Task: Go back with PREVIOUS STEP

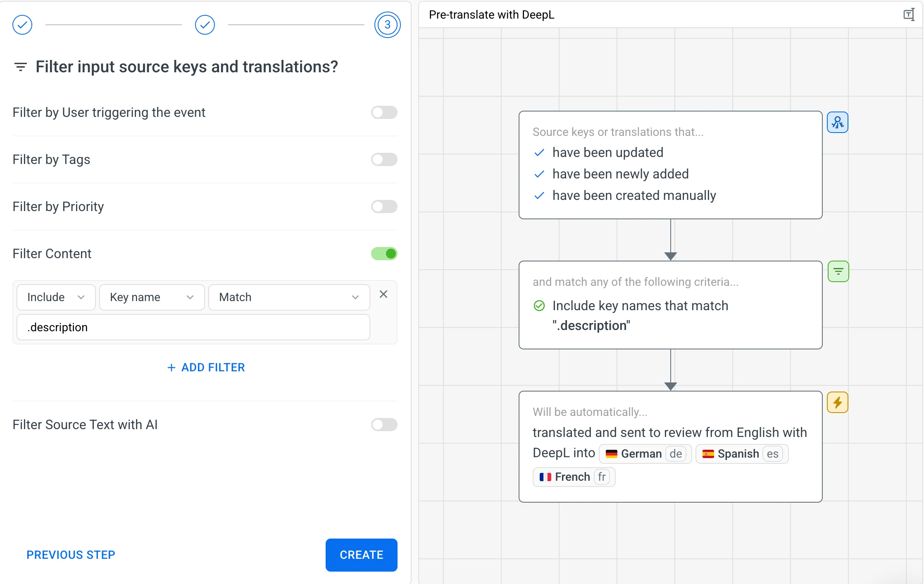Action: 71,555
